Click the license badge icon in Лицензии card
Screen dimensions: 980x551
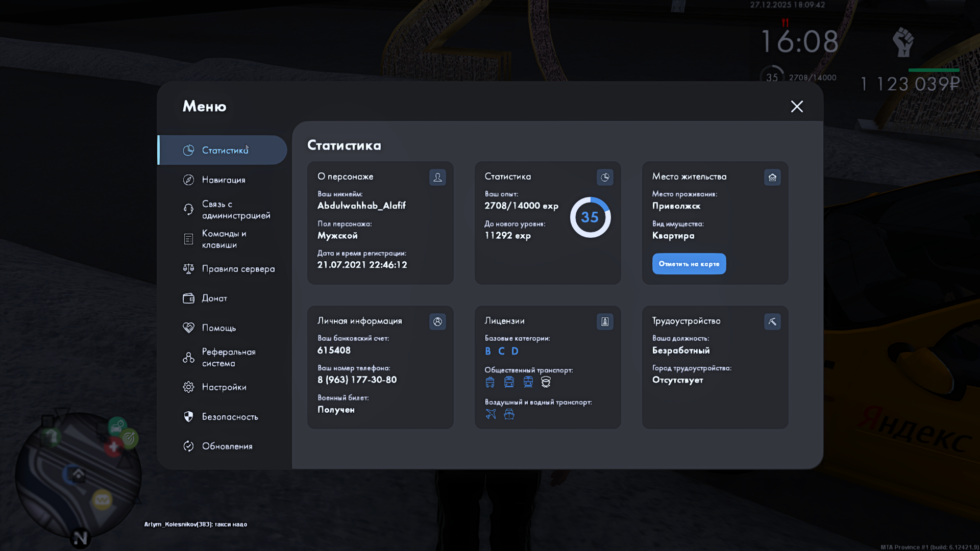click(605, 321)
